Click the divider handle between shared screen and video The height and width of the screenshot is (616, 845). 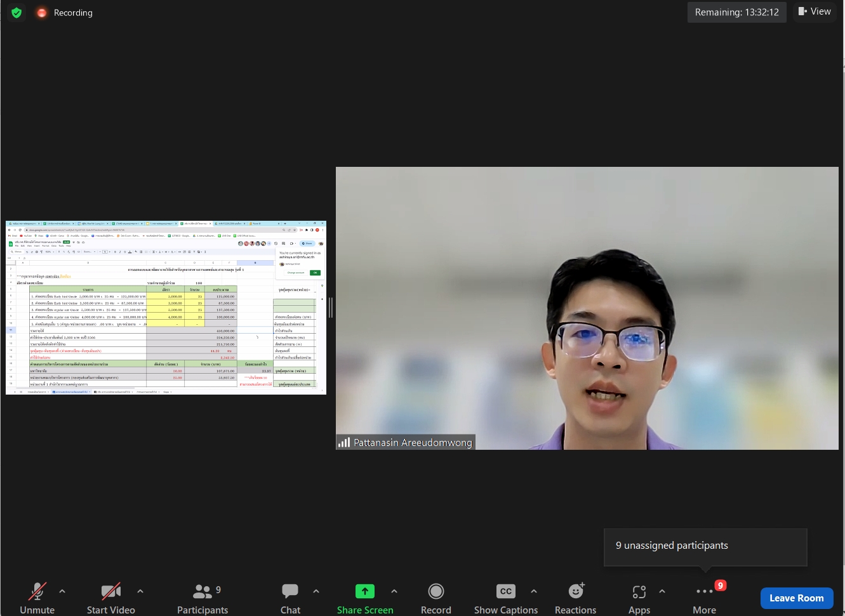[331, 308]
